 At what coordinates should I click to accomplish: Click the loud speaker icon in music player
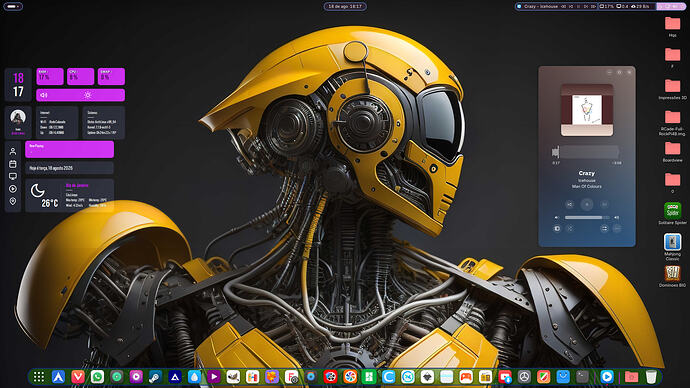coord(617,217)
